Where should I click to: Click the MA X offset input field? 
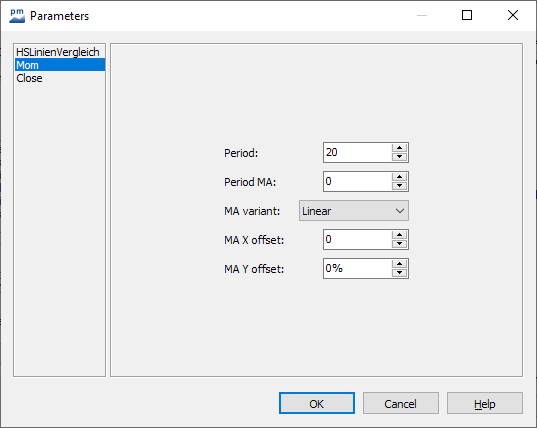coord(358,239)
